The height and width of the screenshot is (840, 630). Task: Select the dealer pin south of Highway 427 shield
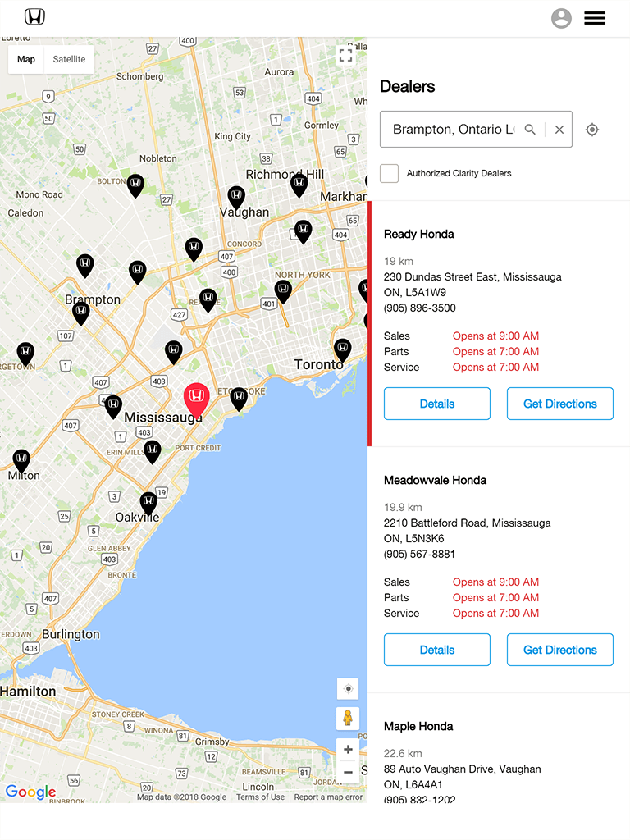click(x=174, y=353)
